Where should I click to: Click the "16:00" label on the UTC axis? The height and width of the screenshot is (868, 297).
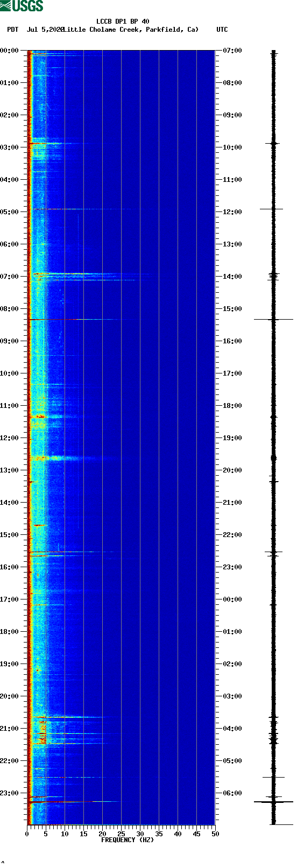232,341
